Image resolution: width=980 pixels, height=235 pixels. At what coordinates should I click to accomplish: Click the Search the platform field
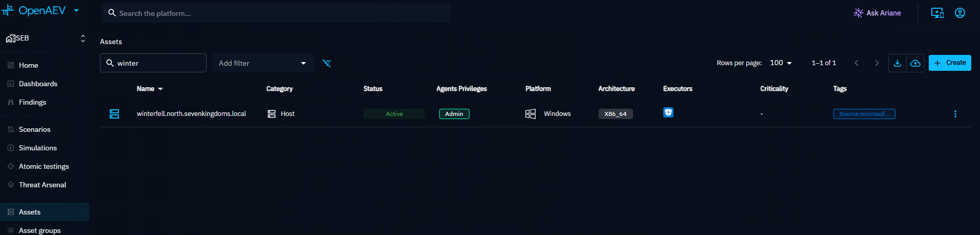pos(276,13)
